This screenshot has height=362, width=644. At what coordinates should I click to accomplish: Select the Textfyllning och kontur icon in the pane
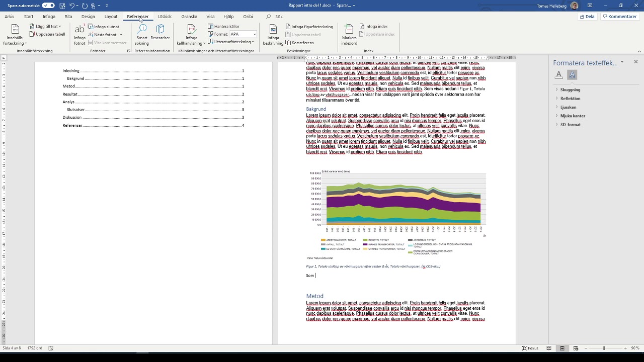tap(558, 74)
